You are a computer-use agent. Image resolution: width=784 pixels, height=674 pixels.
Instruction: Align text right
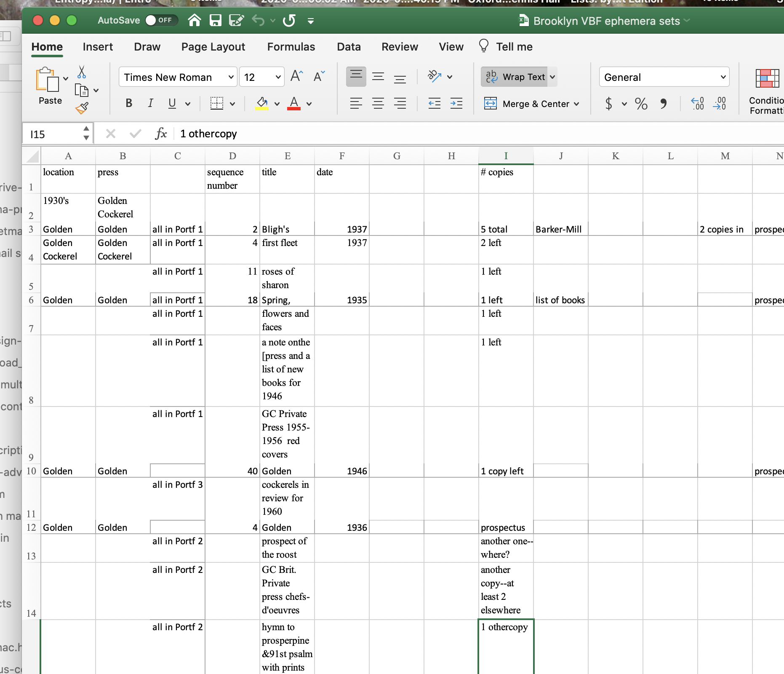(x=400, y=103)
